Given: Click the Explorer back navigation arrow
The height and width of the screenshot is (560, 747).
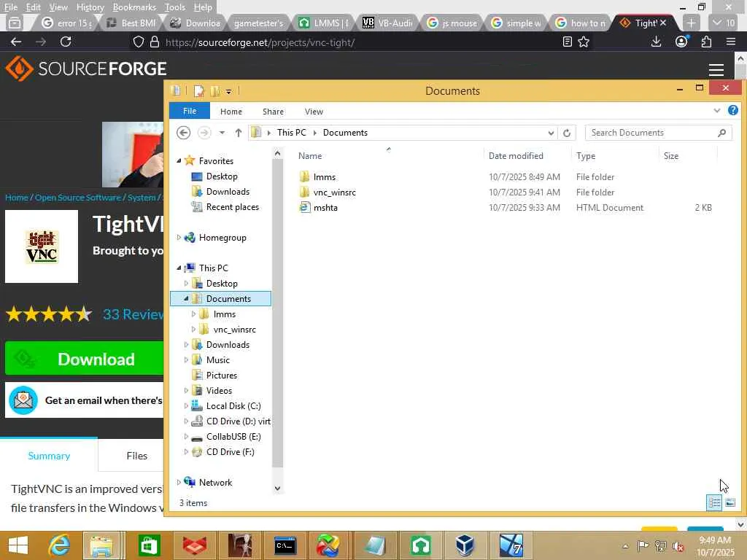Looking at the screenshot, I should tap(183, 133).
